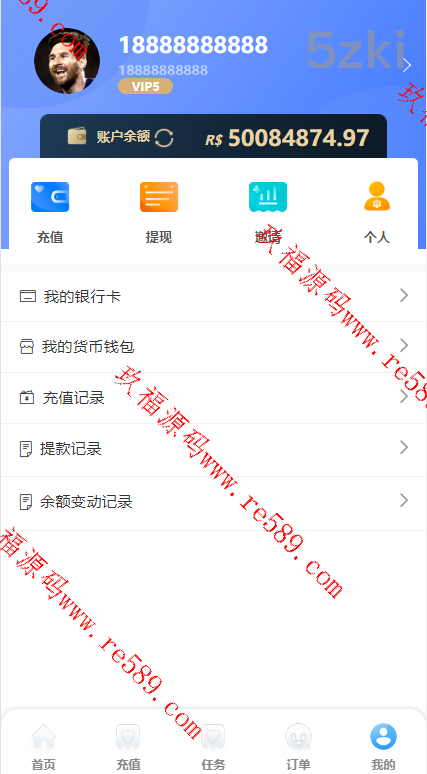This screenshot has height=774, width=427.
Task: Open 提款记录 withdrawal records entry
Action: point(213,449)
